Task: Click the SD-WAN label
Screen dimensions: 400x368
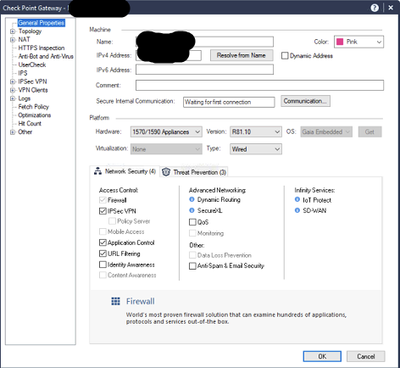Action: 314,211
